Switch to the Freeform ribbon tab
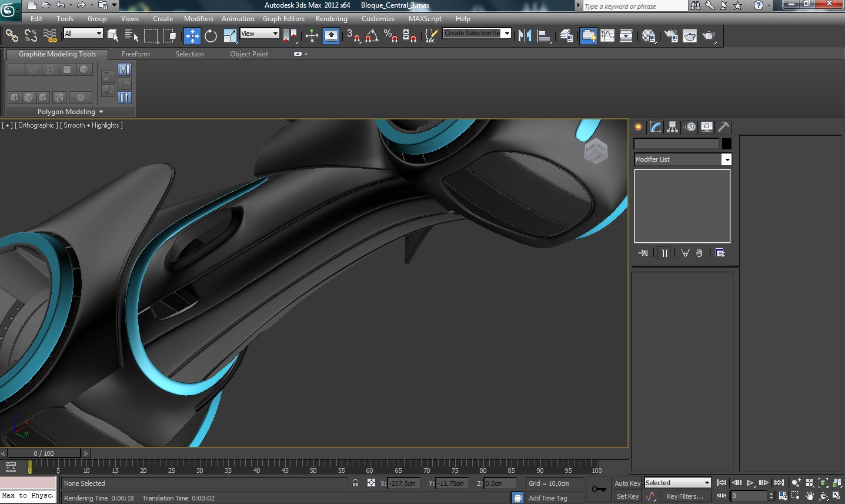This screenshot has height=504, width=845. coord(135,54)
